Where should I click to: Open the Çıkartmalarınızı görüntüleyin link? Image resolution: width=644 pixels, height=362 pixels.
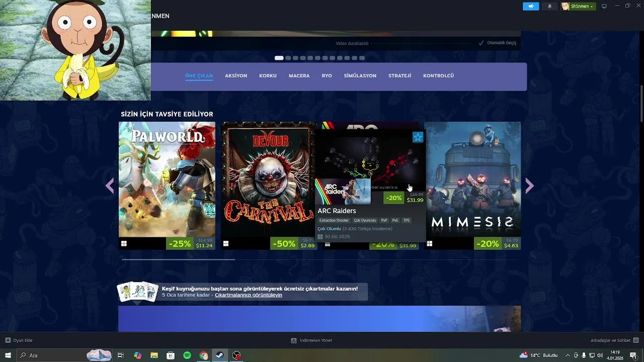pos(249,295)
